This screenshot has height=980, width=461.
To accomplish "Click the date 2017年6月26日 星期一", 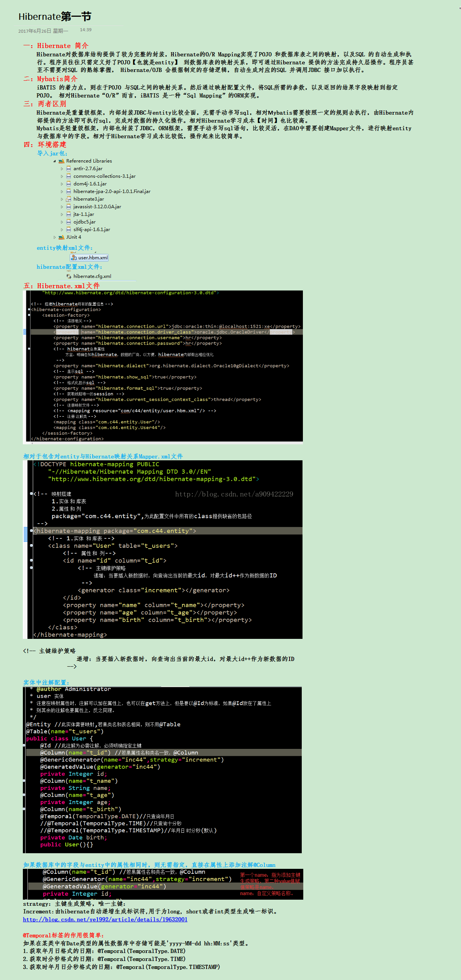I will [43, 31].
